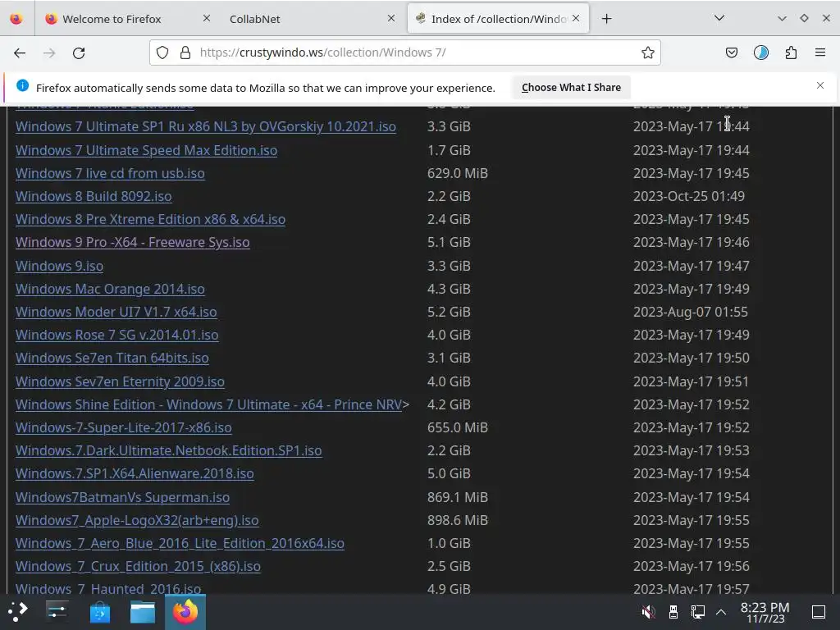This screenshot has width=840, height=630.
Task: Download Windows_7_Crux_Edition_2015_(x86).iso
Action: pos(138,566)
